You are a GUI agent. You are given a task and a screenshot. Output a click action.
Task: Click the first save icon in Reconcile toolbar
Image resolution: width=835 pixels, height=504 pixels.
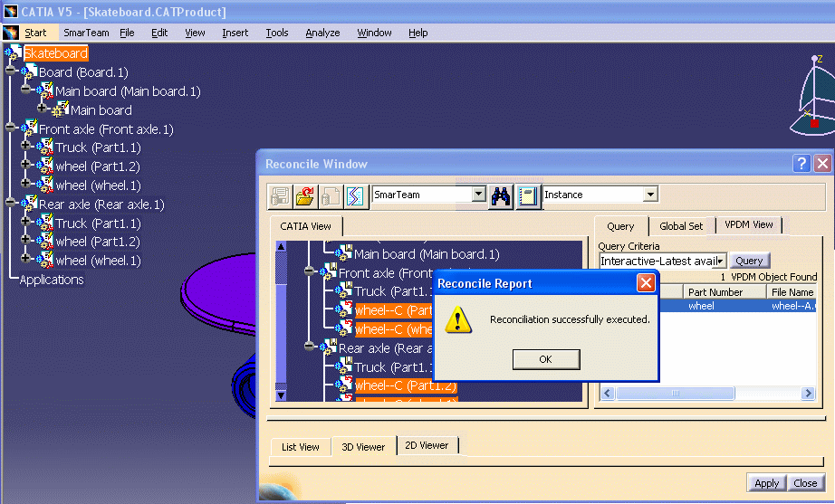point(280,195)
